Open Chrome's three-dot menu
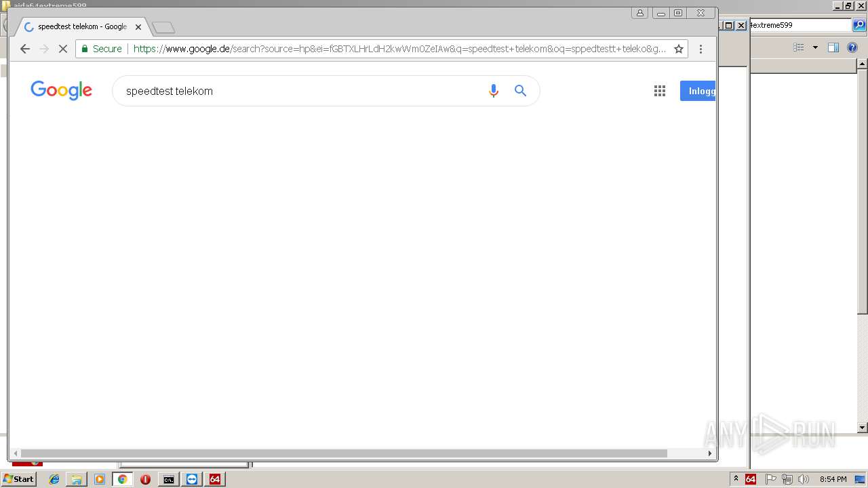Image resolution: width=868 pixels, height=488 pixels. click(x=701, y=49)
